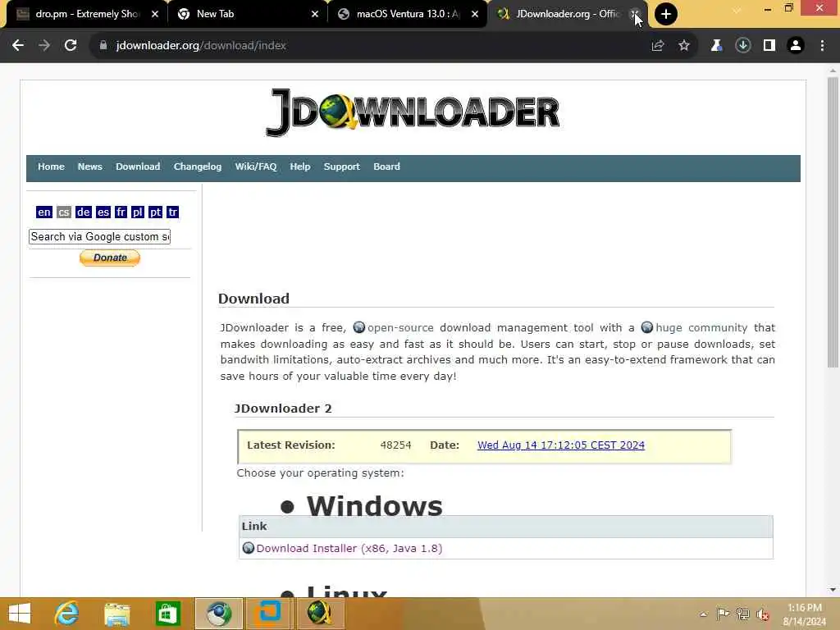Image resolution: width=840 pixels, height=630 pixels.
Task: Open the Help nav item
Action: (300, 167)
